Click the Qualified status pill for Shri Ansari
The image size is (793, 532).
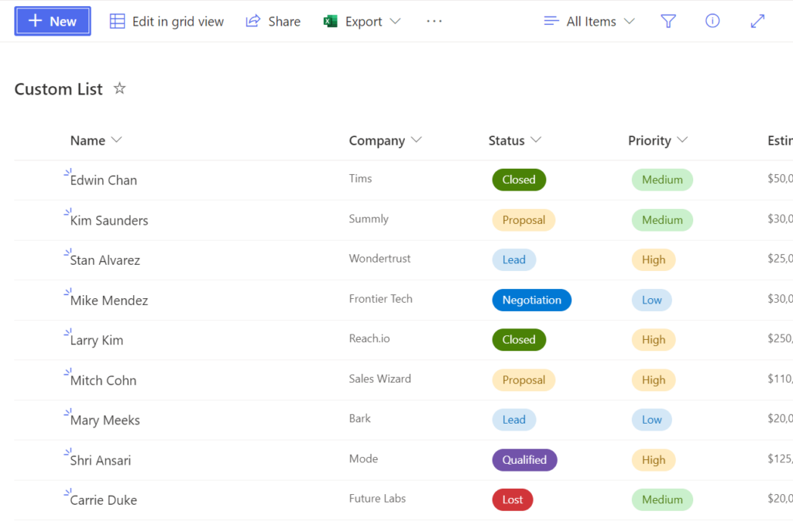click(x=524, y=460)
